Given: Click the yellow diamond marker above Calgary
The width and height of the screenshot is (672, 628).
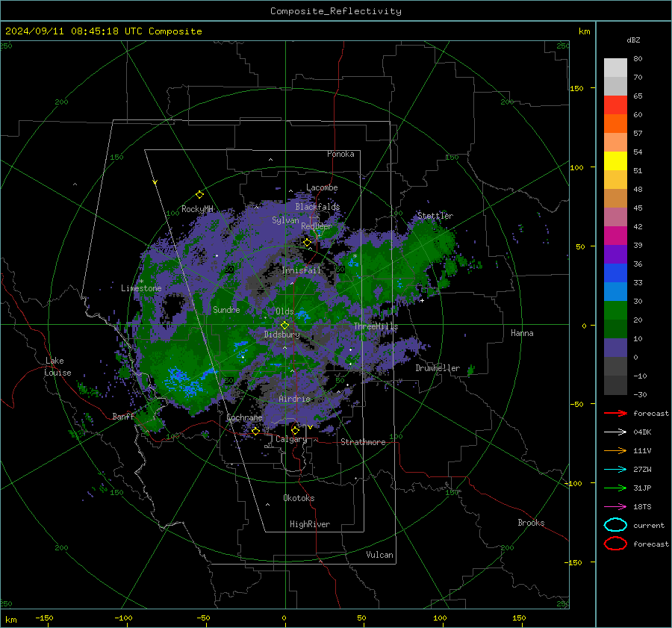Looking at the screenshot, I should [295, 430].
